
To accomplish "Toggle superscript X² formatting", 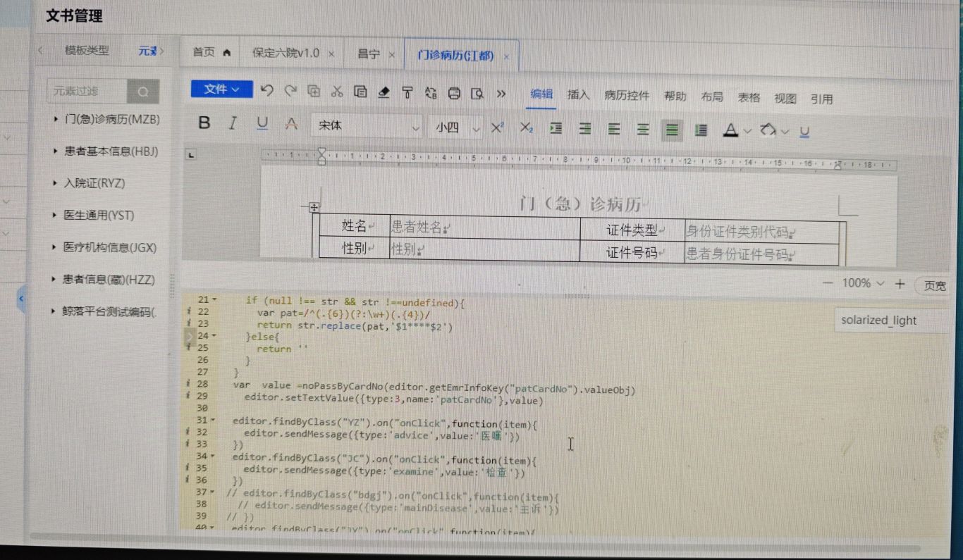I will tap(498, 127).
